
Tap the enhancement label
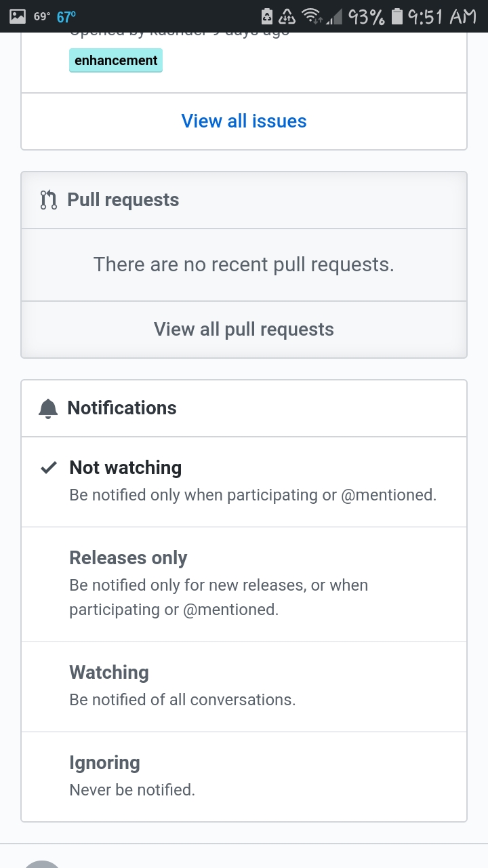115,60
